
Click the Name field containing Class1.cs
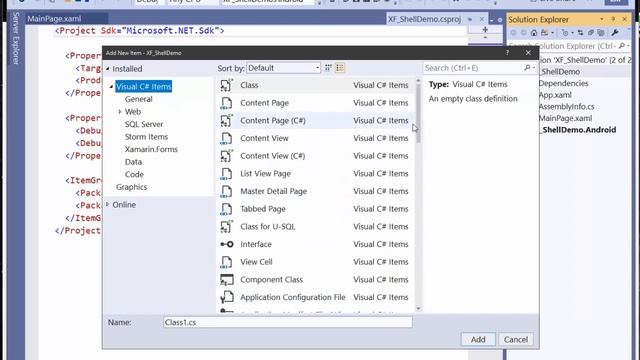(288, 322)
